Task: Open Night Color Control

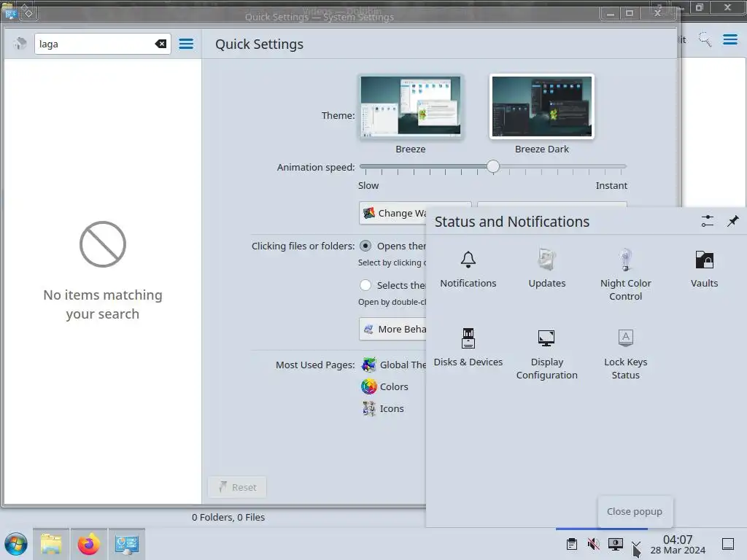Action: click(625, 275)
